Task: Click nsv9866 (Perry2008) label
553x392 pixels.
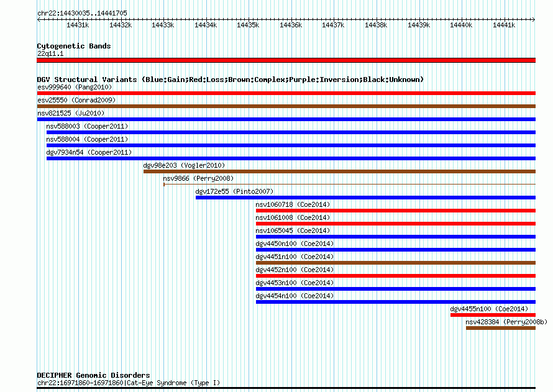Action: [x=198, y=178]
